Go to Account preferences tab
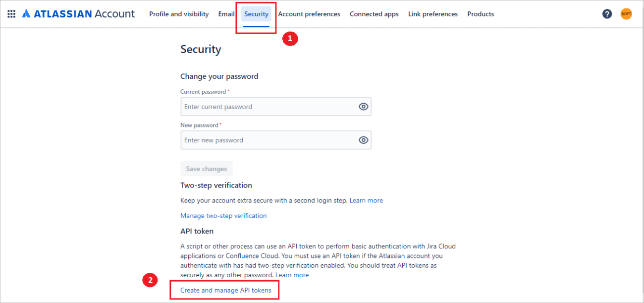This screenshot has width=644, height=303. (x=309, y=14)
